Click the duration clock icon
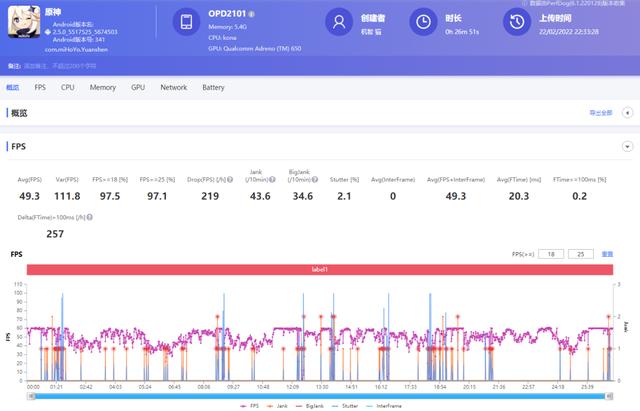This screenshot has height=411, width=640. (423, 22)
